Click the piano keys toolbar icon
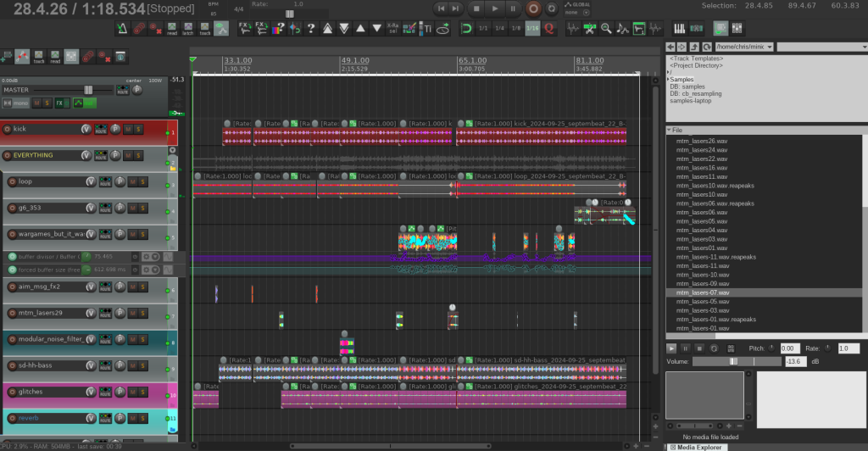This screenshot has width=868, height=451. point(679,28)
